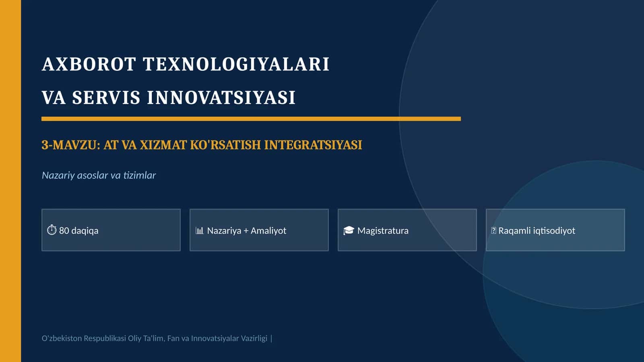Screen dimensions: 644x362
Task: Select the 'Raqamli iqtisodiyot' text
Action: [x=537, y=230]
